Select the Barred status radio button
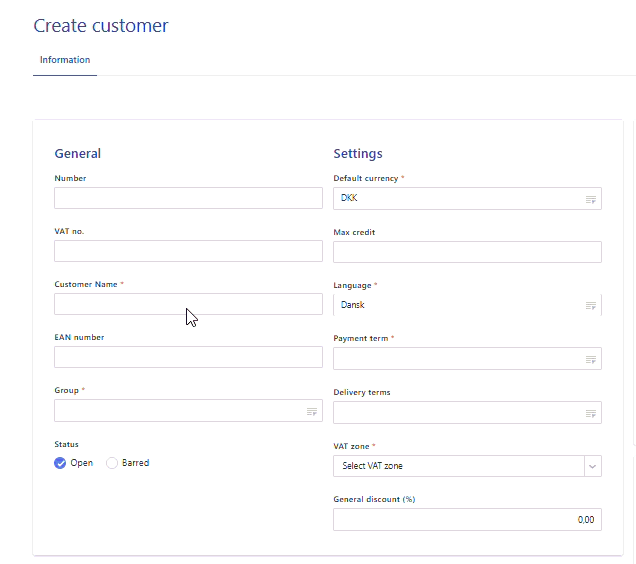 [112, 463]
